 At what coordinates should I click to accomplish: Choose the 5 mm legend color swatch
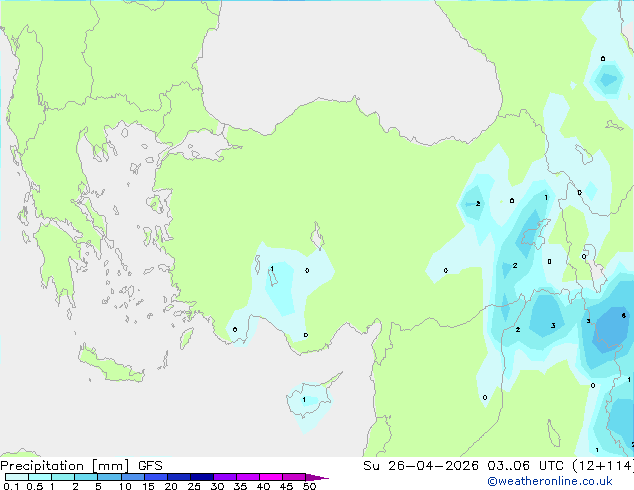[x=109, y=477]
